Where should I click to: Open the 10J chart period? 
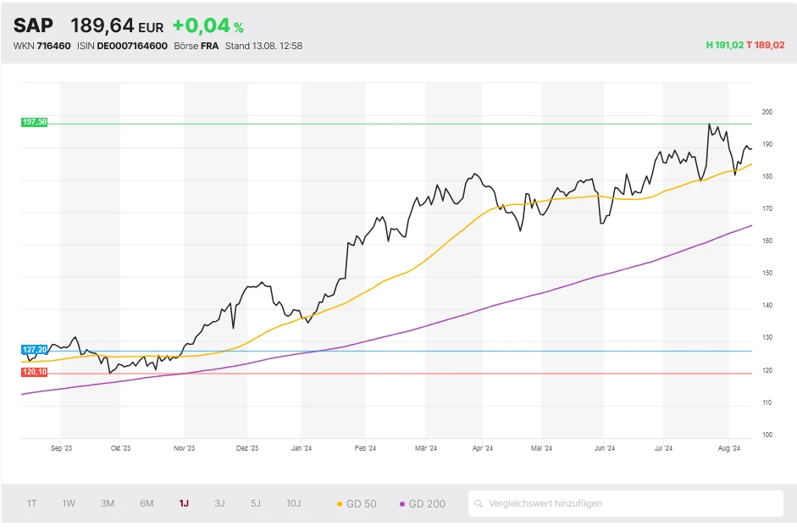click(x=293, y=503)
